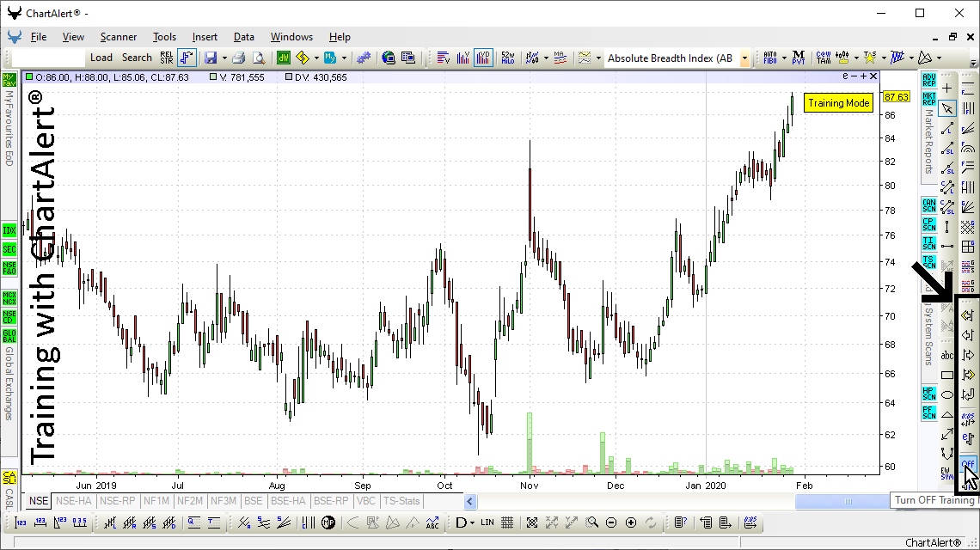Image resolution: width=980 pixels, height=550 pixels.
Task: Toggle the highlighted refresh chart button
Action: (187, 58)
